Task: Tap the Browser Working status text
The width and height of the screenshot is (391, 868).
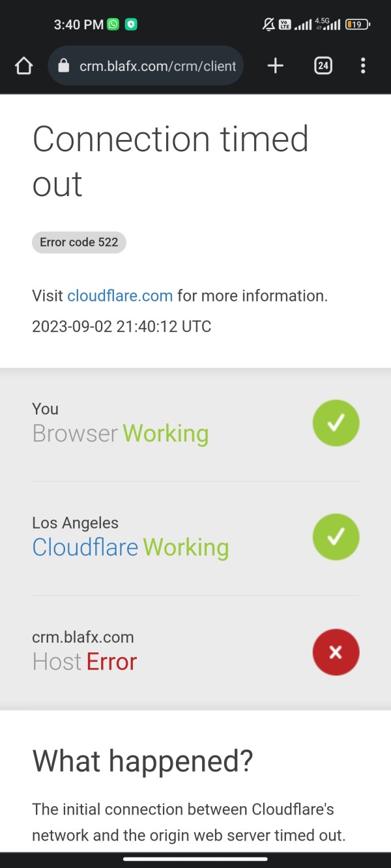Action: (121, 434)
